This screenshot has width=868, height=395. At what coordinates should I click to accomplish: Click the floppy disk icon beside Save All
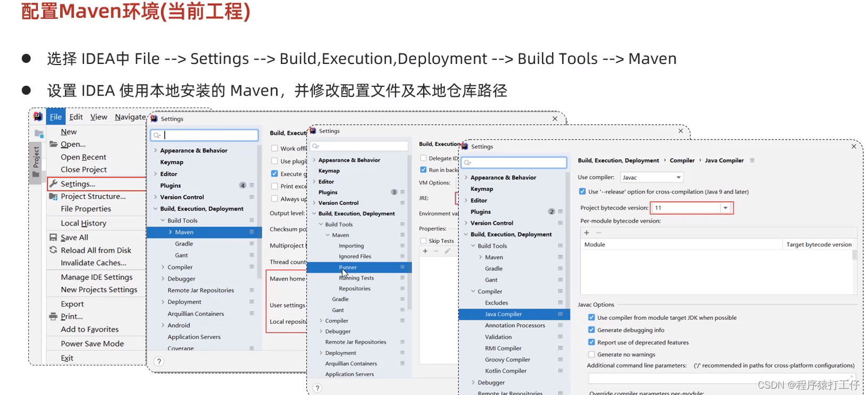tap(53, 237)
